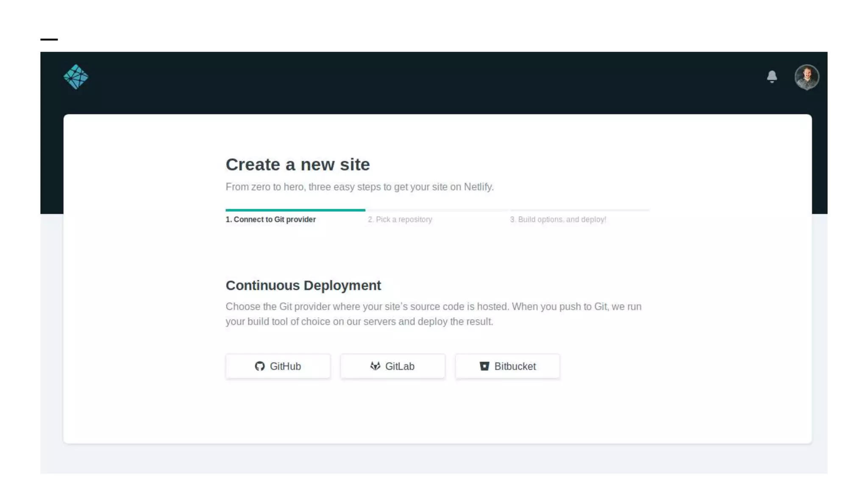Select step 2 Pick a repository
This screenshot has height=488, width=868.
(400, 219)
